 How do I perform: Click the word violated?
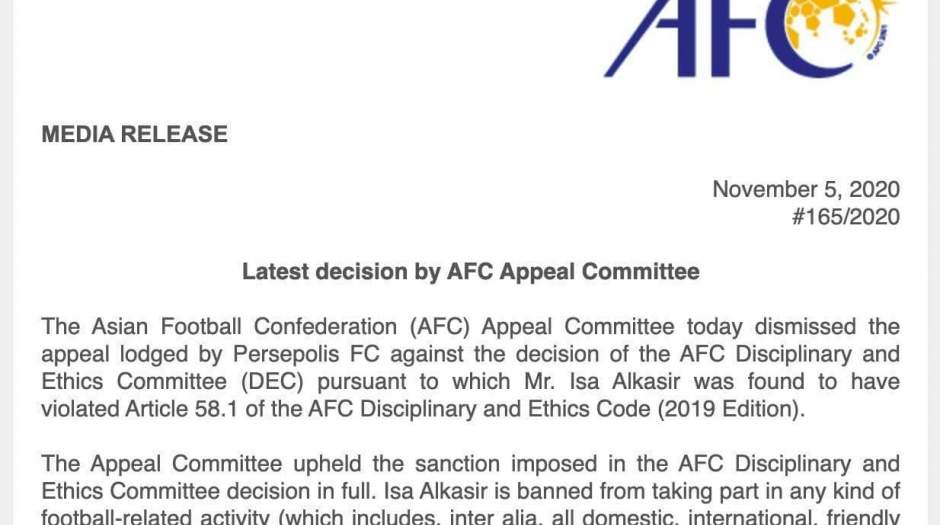pos(80,409)
